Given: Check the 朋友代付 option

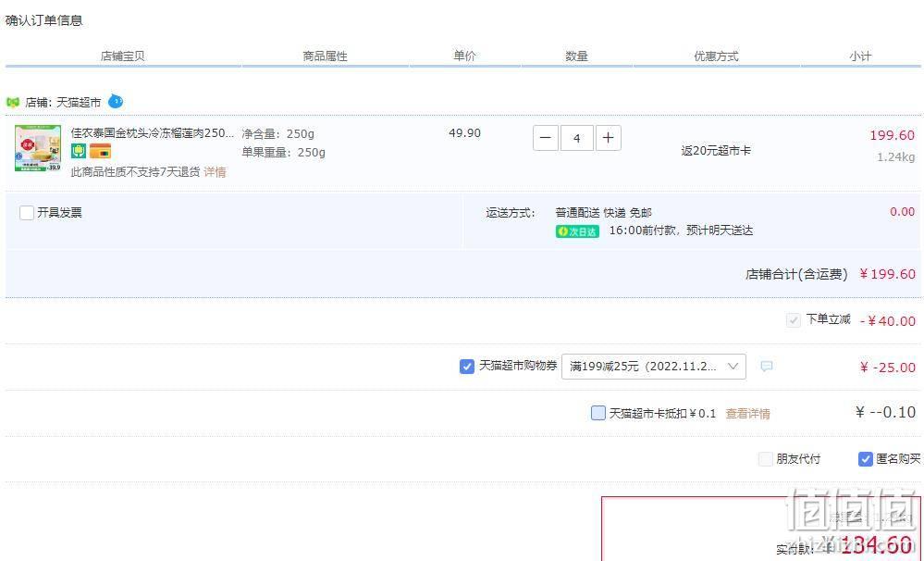Looking at the screenshot, I should [765, 459].
